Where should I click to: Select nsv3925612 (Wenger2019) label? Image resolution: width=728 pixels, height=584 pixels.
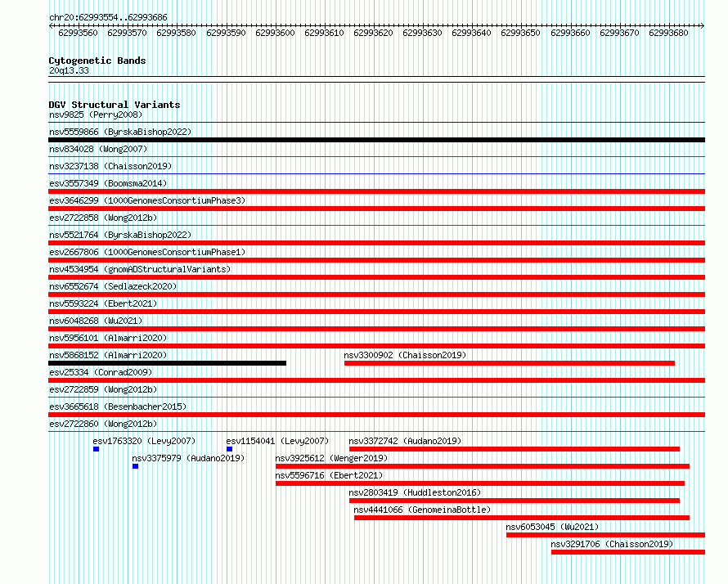[331, 458]
